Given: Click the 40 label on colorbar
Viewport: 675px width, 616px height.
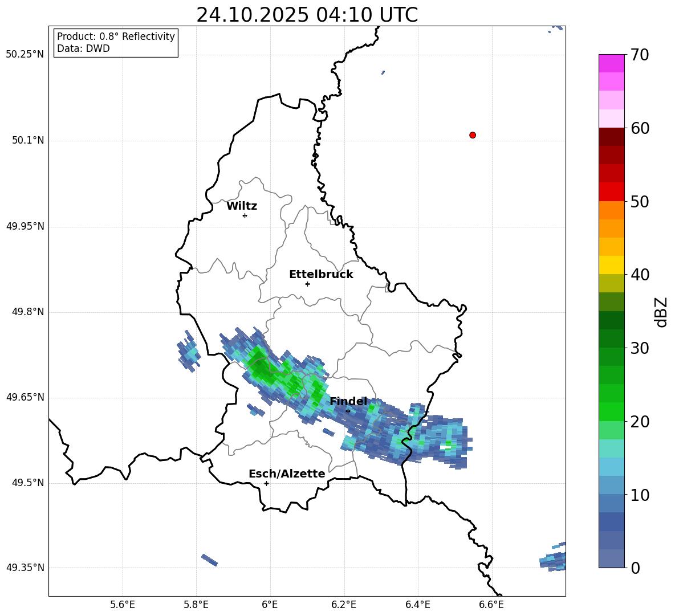Looking at the screenshot, I should pos(639,275).
